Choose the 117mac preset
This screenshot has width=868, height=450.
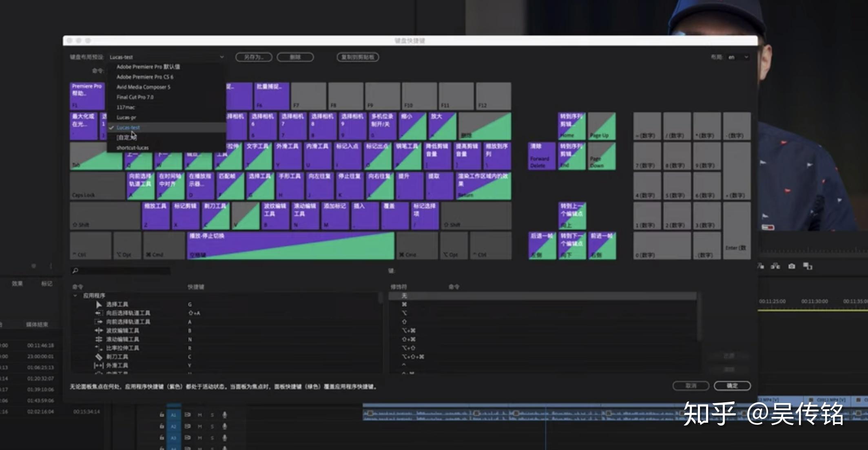167,108
